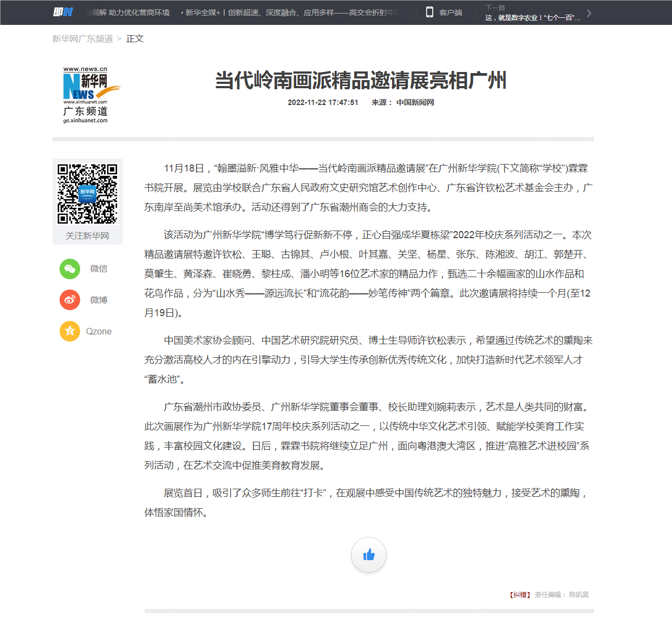Go to next article using right chevron
The height and width of the screenshot is (637, 672).
coord(589,13)
